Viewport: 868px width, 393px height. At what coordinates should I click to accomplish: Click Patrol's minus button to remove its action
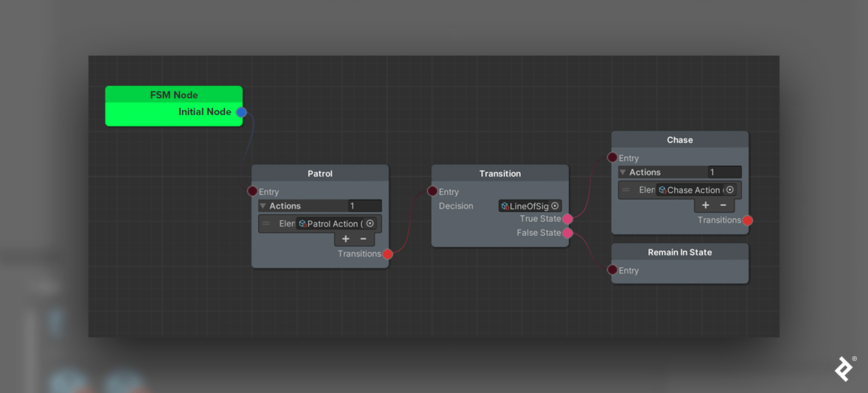click(x=363, y=238)
